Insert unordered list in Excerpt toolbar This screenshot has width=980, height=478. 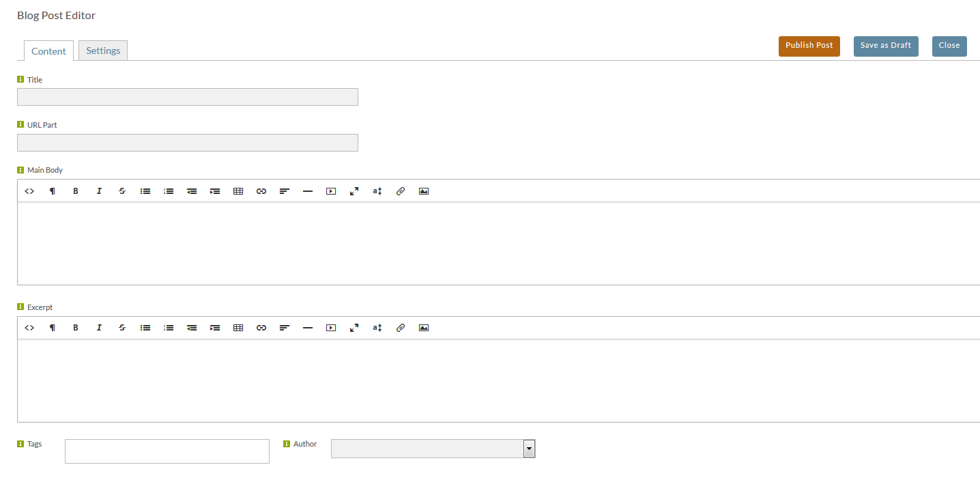pyautogui.click(x=145, y=328)
